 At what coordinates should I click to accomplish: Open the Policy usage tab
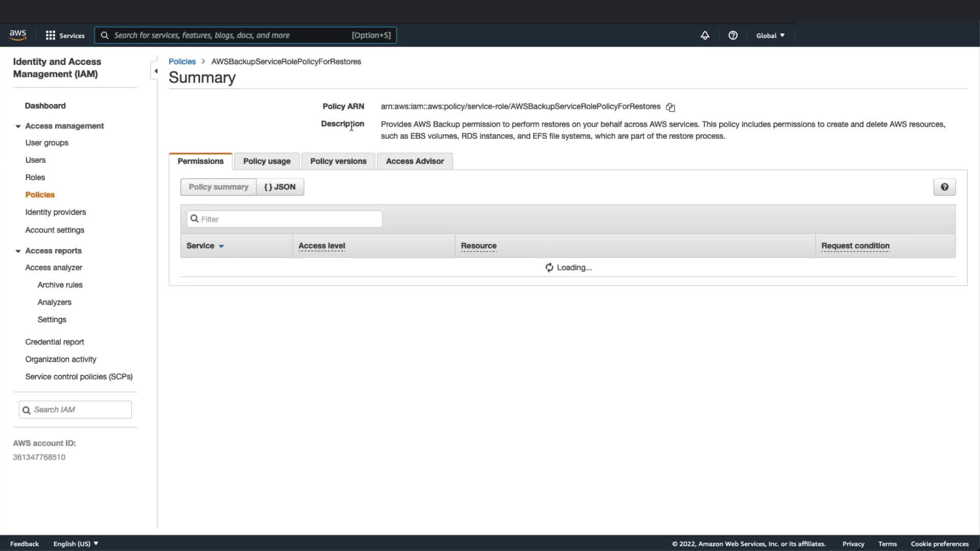pyautogui.click(x=266, y=161)
